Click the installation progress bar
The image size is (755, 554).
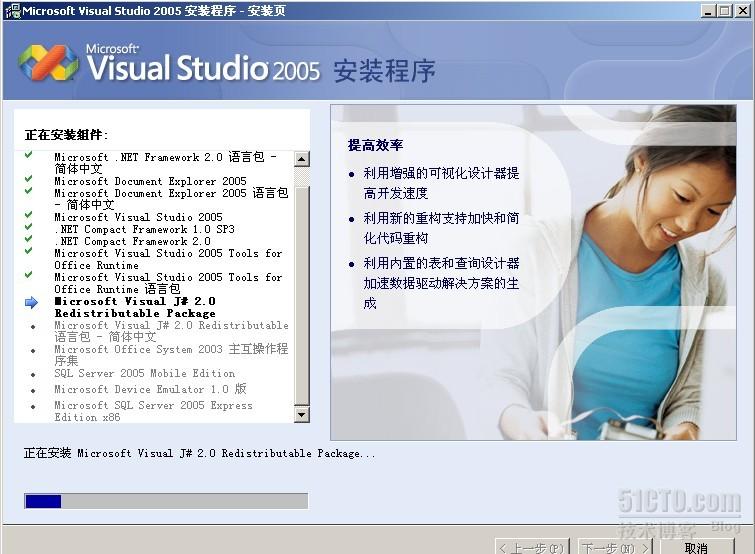pos(166,501)
